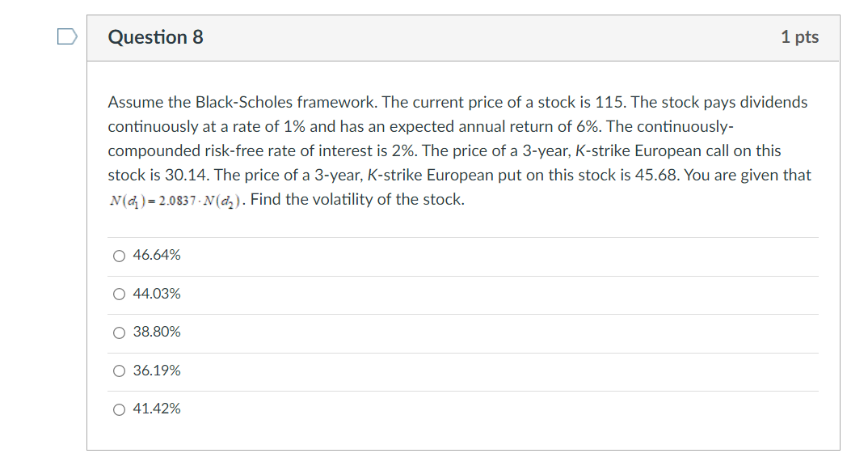Select the radio button for 41.42%
The width and height of the screenshot is (868, 466).
[118, 409]
